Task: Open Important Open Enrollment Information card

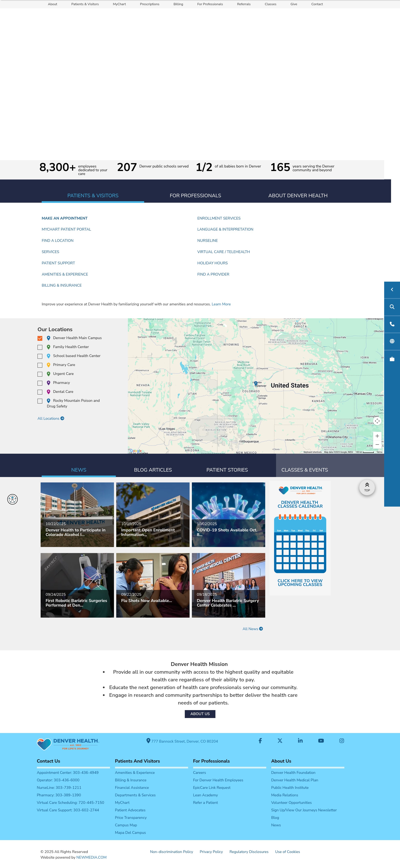Action: (153, 515)
